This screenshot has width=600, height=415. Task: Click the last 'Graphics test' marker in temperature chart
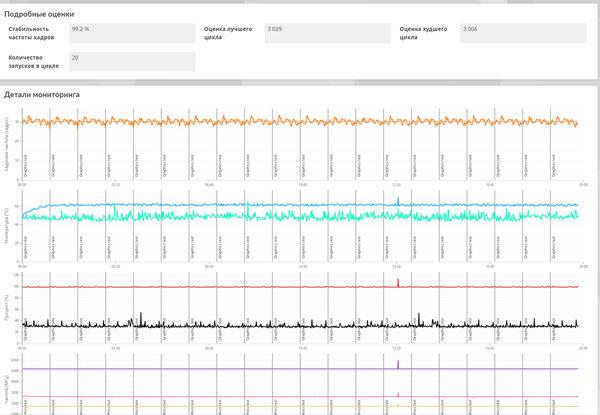(554, 247)
